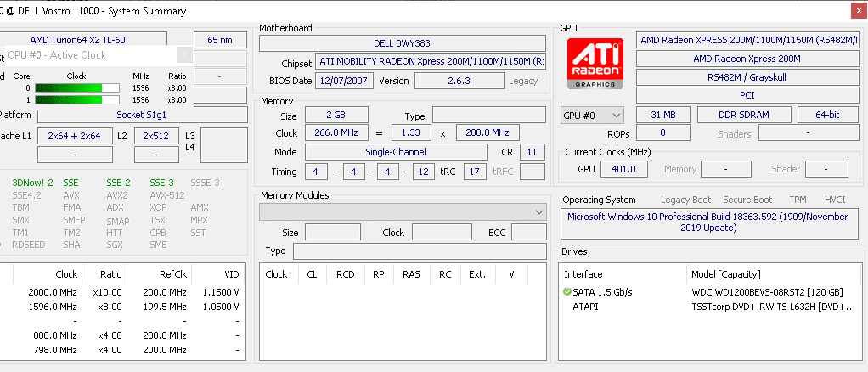
Task: Select the tRC value 17
Action: [475, 171]
